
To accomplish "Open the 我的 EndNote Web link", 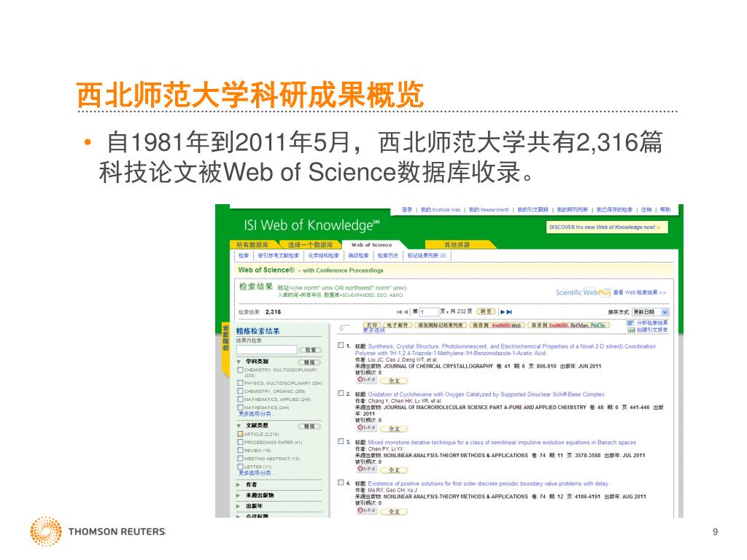I will click(441, 209).
